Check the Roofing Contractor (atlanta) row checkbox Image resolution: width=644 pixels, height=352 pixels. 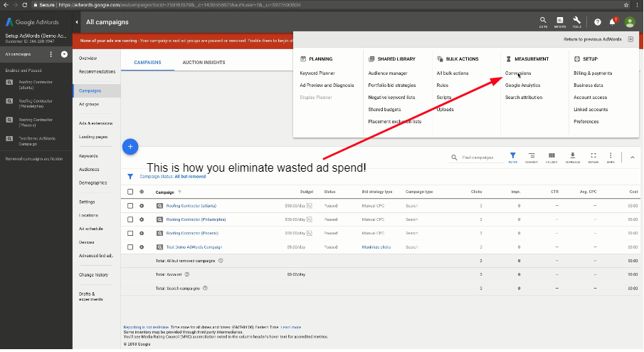coord(130,206)
